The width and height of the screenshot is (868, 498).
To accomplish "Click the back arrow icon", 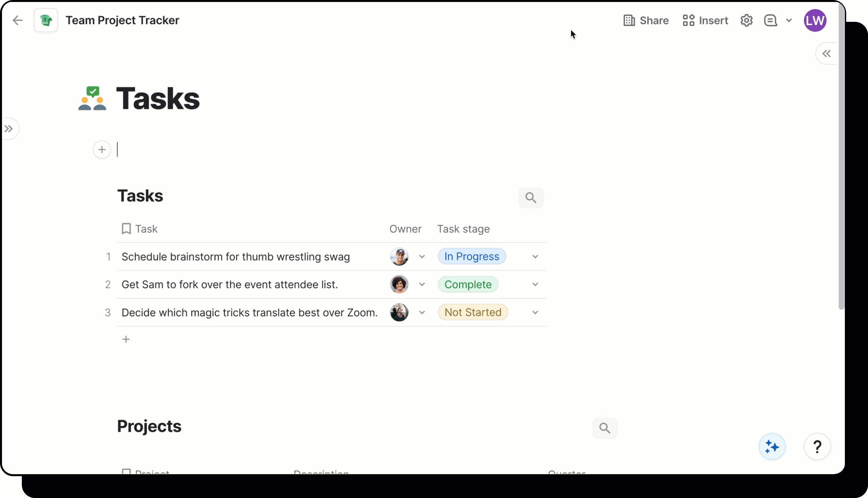I will pyautogui.click(x=18, y=21).
